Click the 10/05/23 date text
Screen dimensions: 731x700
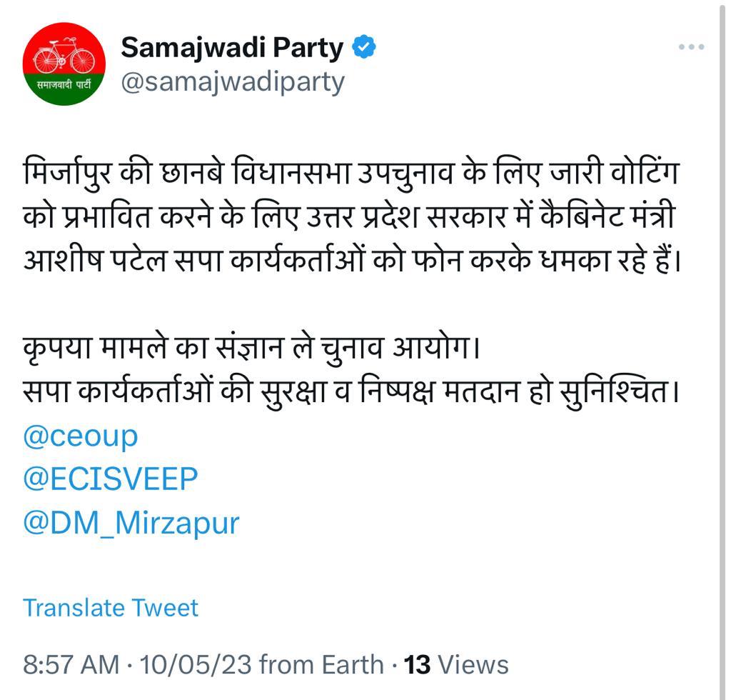[x=196, y=664]
